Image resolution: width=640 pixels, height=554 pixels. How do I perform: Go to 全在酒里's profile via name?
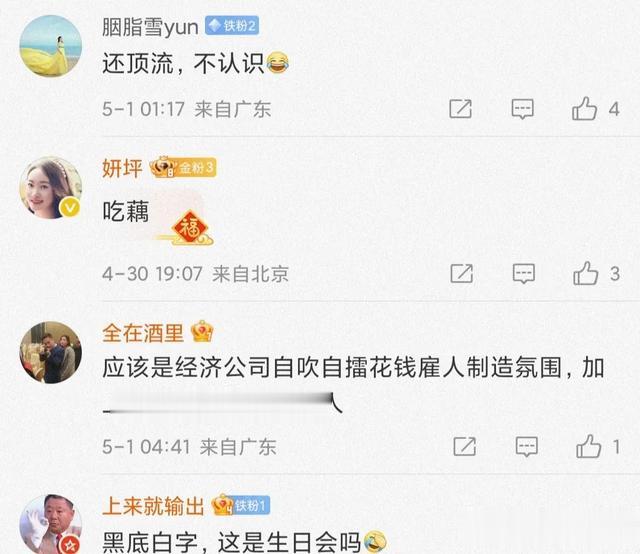point(143,333)
